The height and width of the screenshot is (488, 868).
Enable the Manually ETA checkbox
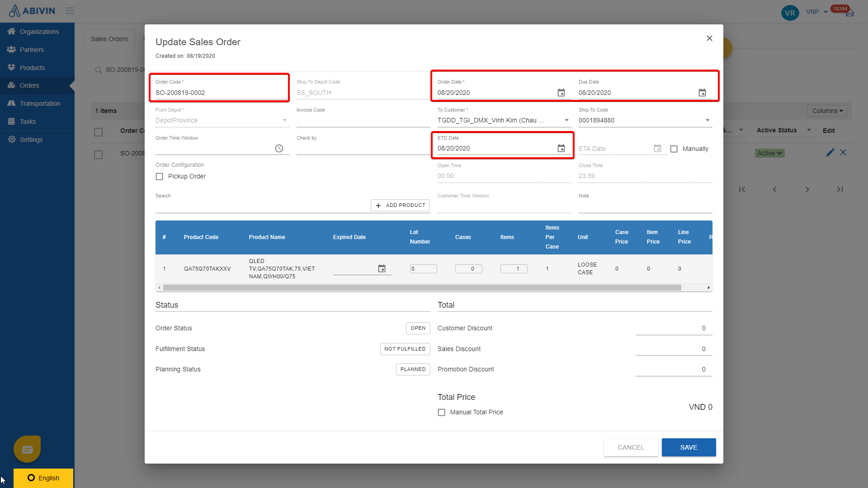point(674,149)
